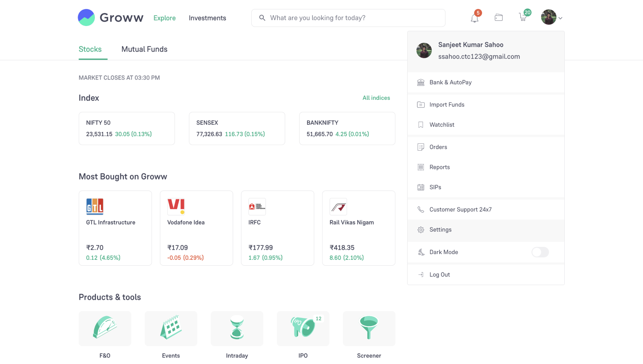Click the Import Funds folder icon
This screenshot has width=643, height=364.
421,105
